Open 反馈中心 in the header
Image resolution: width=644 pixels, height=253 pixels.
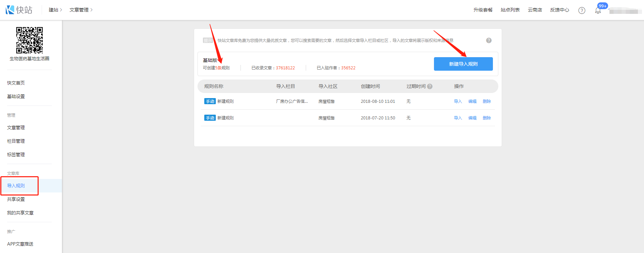[x=559, y=10]
